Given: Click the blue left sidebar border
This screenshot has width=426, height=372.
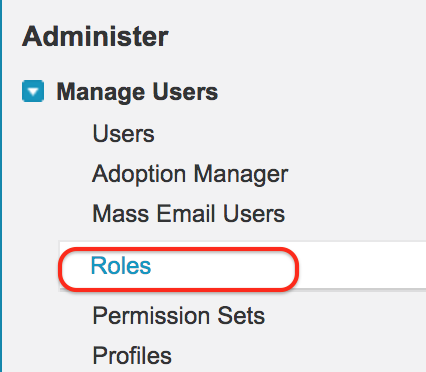Looking at the screenshot, I should (x=1, y=186).
